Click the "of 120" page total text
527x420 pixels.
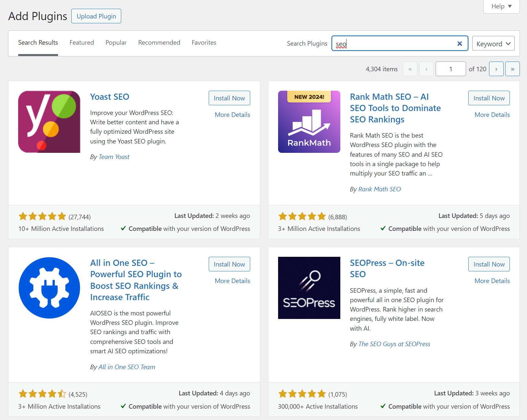coord(477,69)
